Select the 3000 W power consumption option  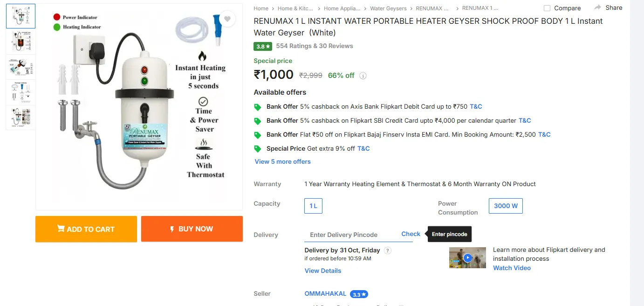click(506, 206)
